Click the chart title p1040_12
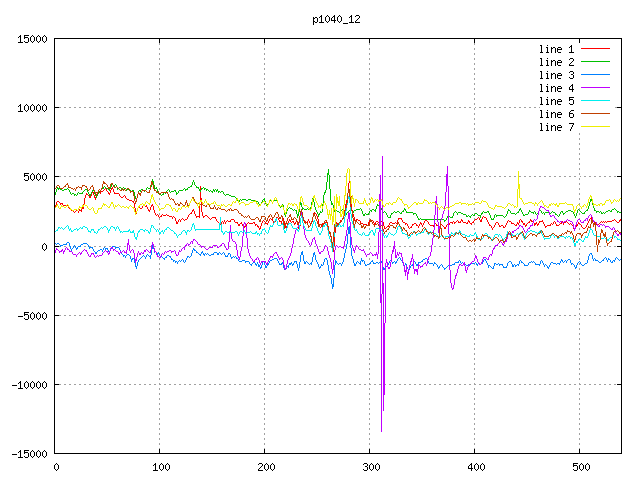 click(337, 19)
